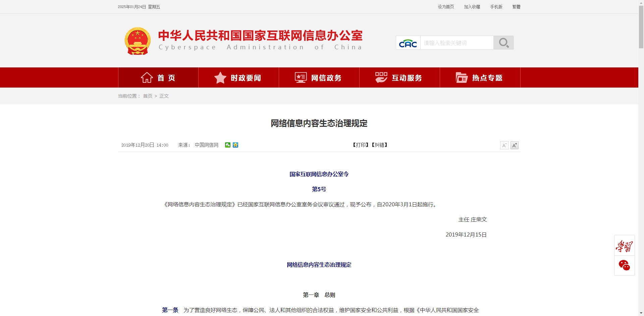Click 【纠错】 error correction button
Viewport: 644px width, 316px height.
[379, 145]
